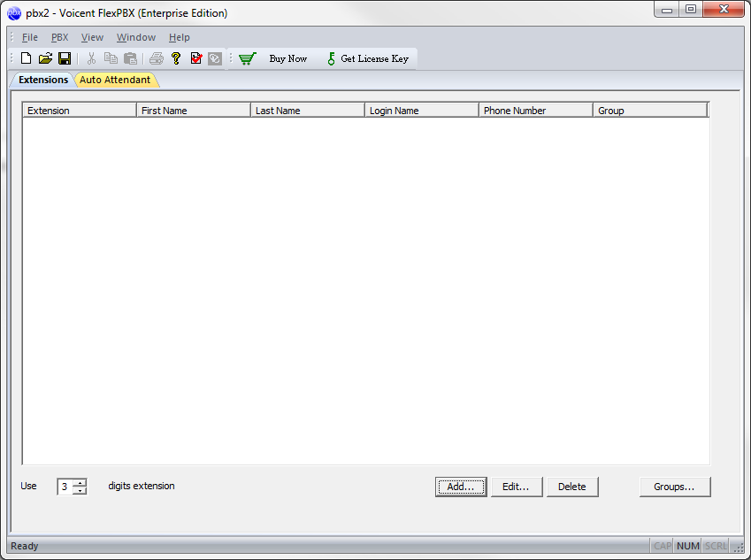Click the Copy toolbar icon

pos(111,58)
